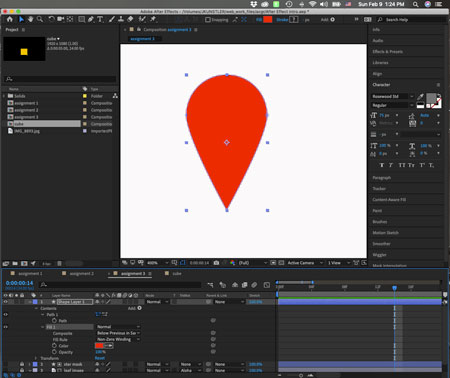Toggle visibility of Fill 1
This screenshot has height=378, width=450.
(5, 327)
